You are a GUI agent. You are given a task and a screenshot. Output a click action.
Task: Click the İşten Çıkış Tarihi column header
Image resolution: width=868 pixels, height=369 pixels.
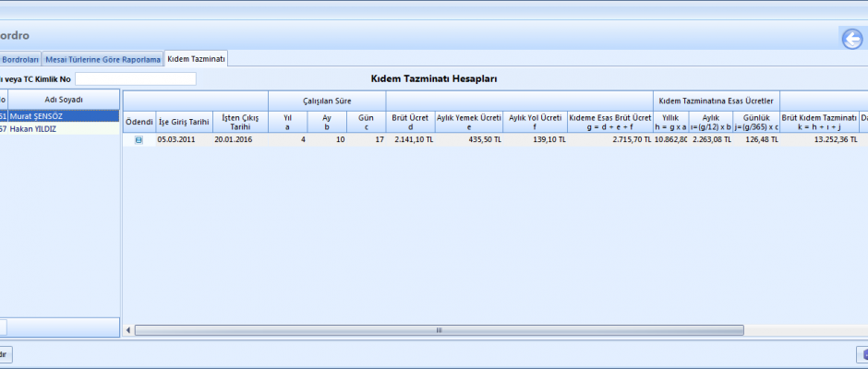tap(240, 122)
